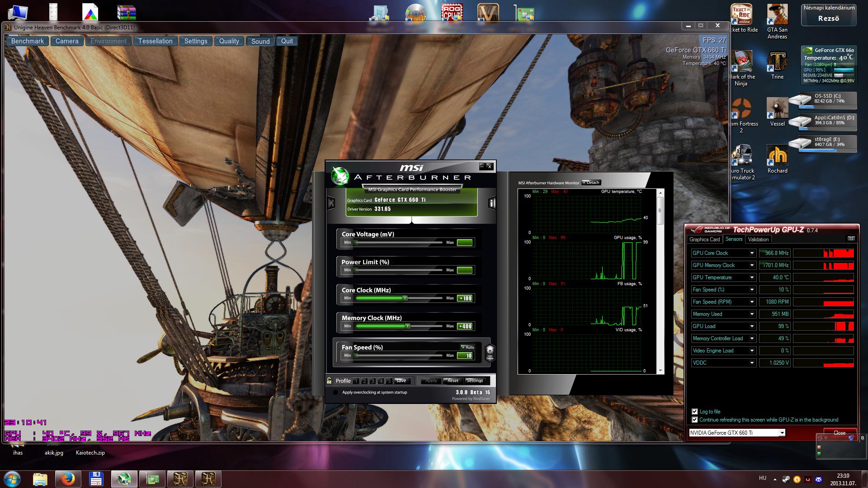Toggle the 'Log to file' checkbox
The height and width of the screenshot is (488, 868).
coord(695,412)
